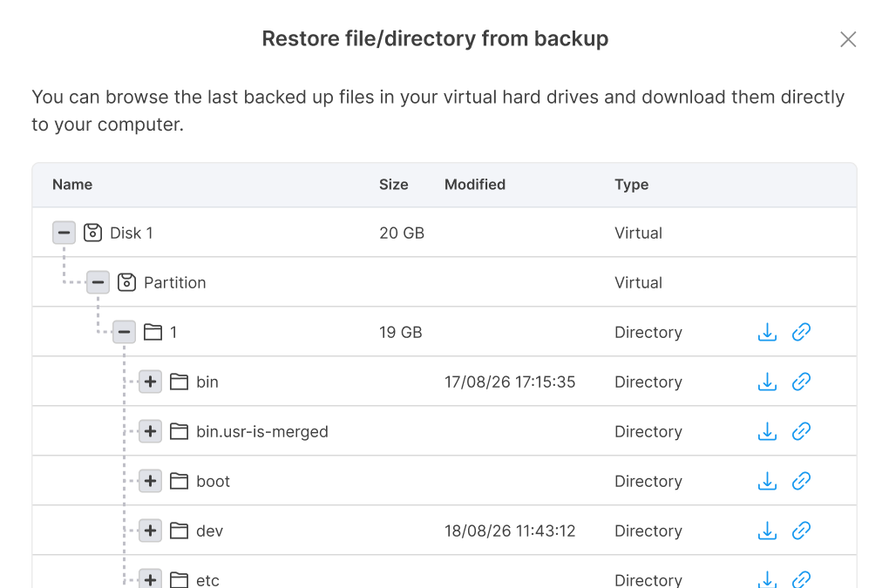Download the bin.usr-is-merged directory
This screenshot has height=588, width=889.
[767, 432]
